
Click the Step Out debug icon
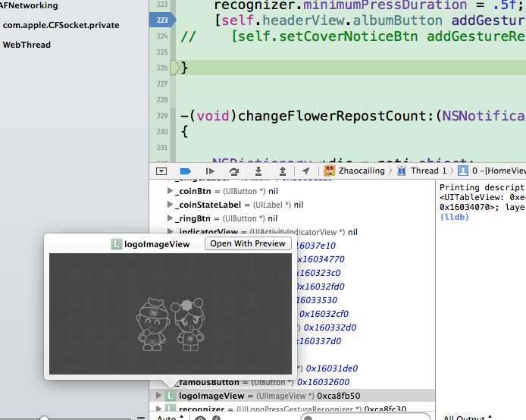283,171
